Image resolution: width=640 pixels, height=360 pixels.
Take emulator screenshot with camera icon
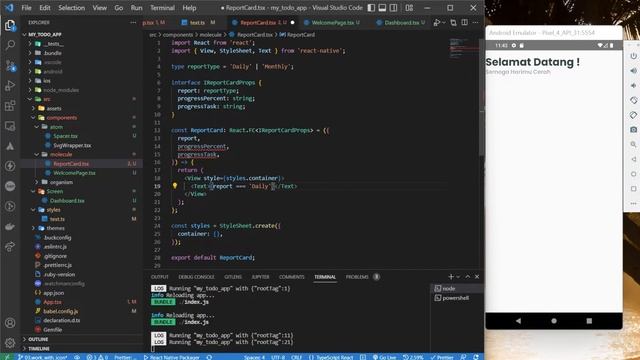[633, 129]
